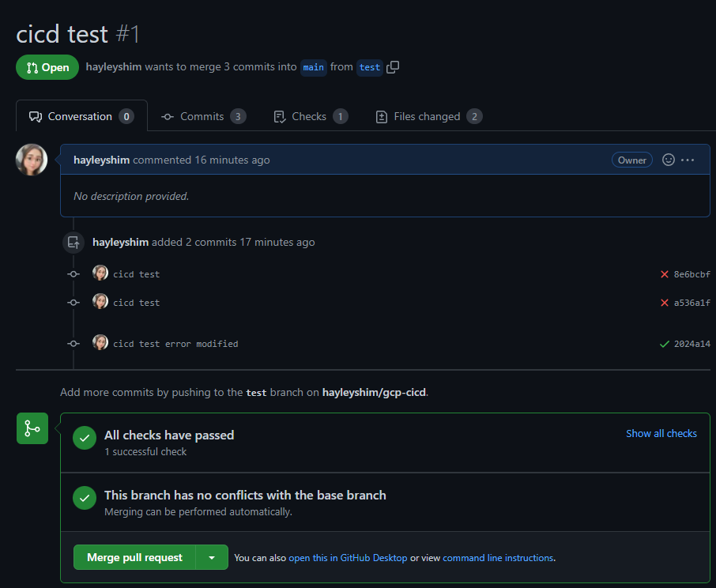
Task: Click the avatar beside 'cicd test error modified'
Action: (x=100, y=342)
